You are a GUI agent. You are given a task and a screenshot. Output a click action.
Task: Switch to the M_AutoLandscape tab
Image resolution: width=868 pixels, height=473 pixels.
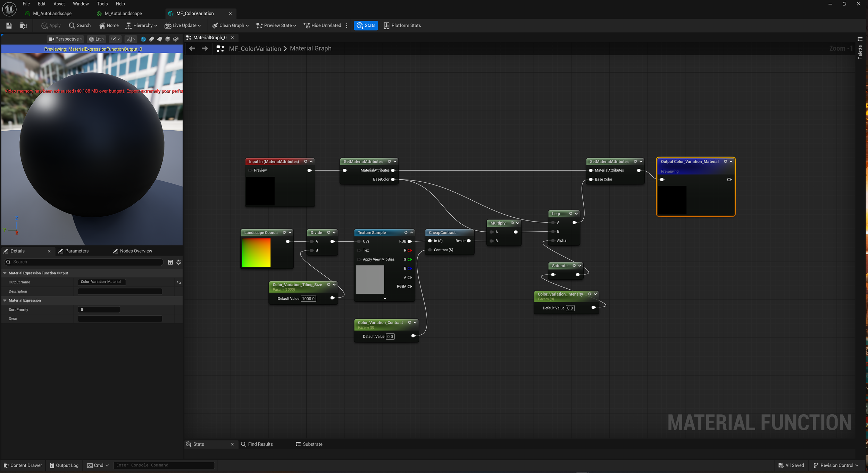[x=123, y=14]
